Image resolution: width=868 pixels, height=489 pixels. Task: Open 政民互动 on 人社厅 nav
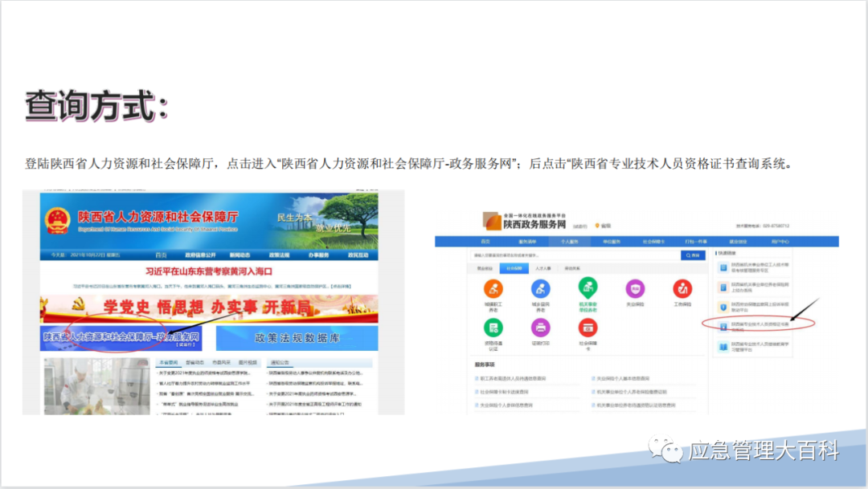pos(358,255)
